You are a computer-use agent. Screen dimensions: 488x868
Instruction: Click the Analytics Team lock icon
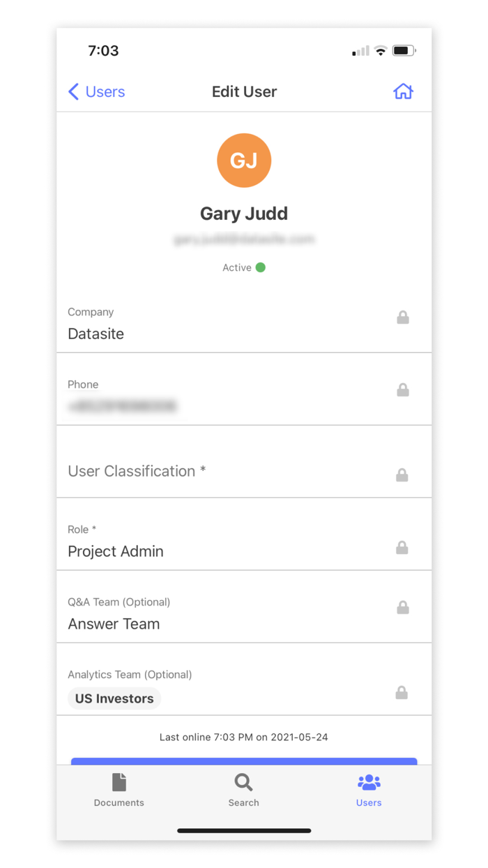(402, 693)
